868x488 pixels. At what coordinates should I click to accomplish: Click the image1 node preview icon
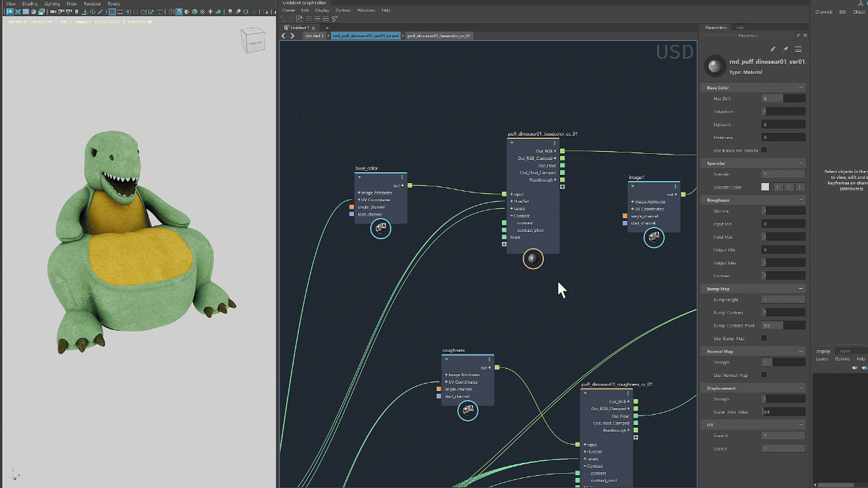coord(654,237)
